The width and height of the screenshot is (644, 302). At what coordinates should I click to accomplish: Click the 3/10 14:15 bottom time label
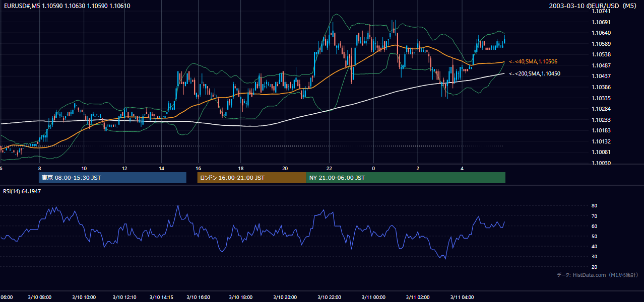pyautogui.click(x=162, y=297)
